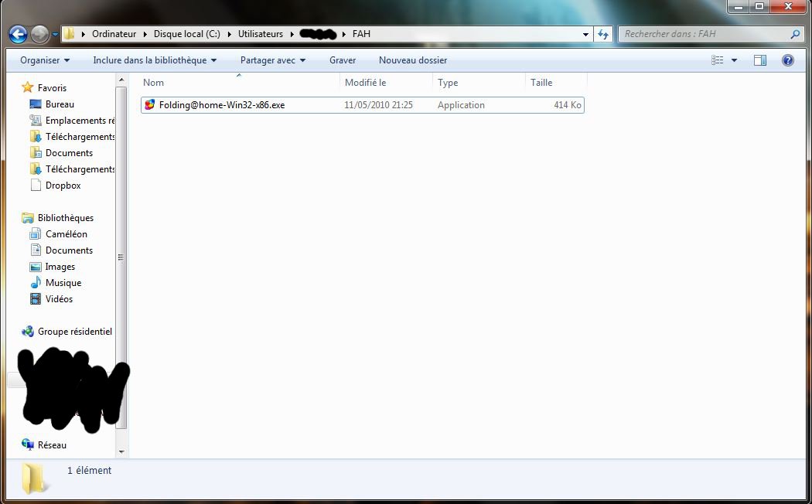Click the Réseau network icon
Image resolution: width=812 pixels, height=504 pixels.
click(27, 444)
